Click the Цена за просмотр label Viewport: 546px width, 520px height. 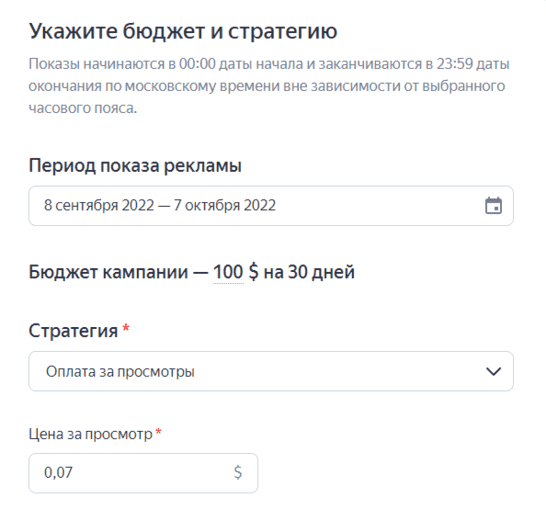(91, 434)
